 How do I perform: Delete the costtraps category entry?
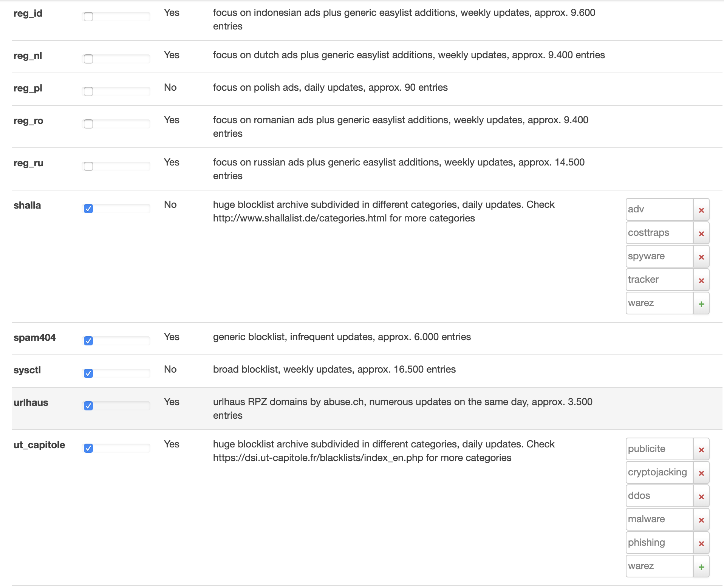(x=701, y=234)
